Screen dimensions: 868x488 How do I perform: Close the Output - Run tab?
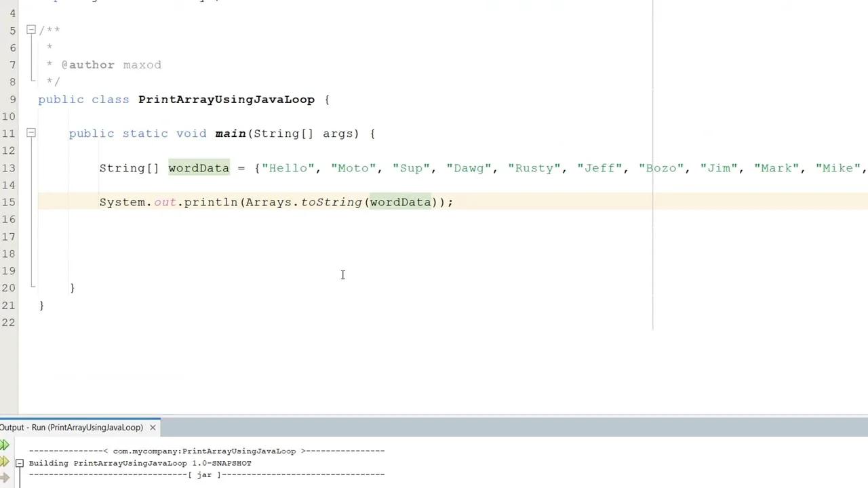[152, 427]
